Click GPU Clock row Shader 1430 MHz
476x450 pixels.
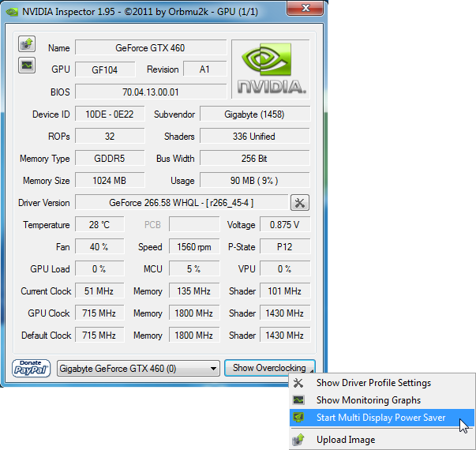[x=285, y=313]
